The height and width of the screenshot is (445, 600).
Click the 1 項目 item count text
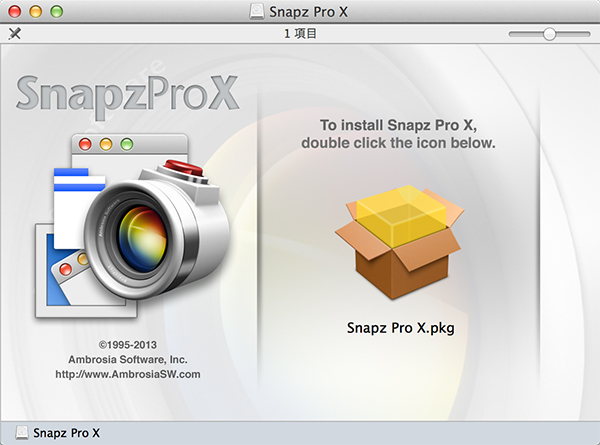point(300,34)
